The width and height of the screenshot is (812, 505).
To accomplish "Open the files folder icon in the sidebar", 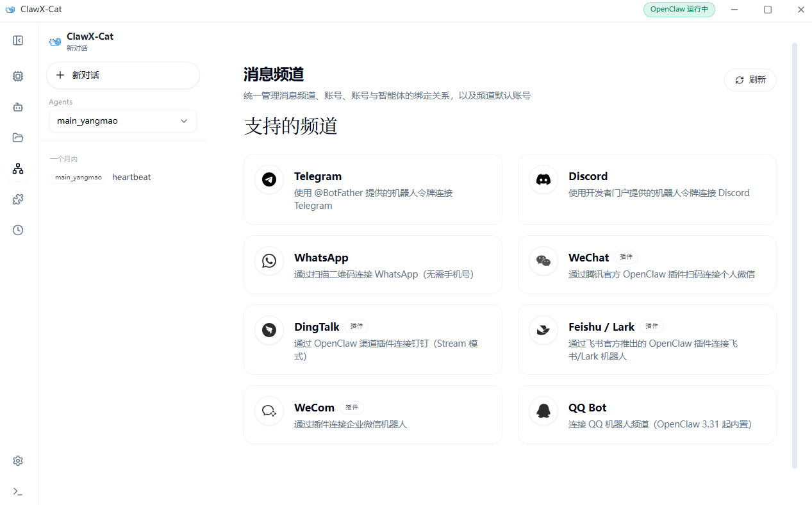I will [x=17, y=137].
